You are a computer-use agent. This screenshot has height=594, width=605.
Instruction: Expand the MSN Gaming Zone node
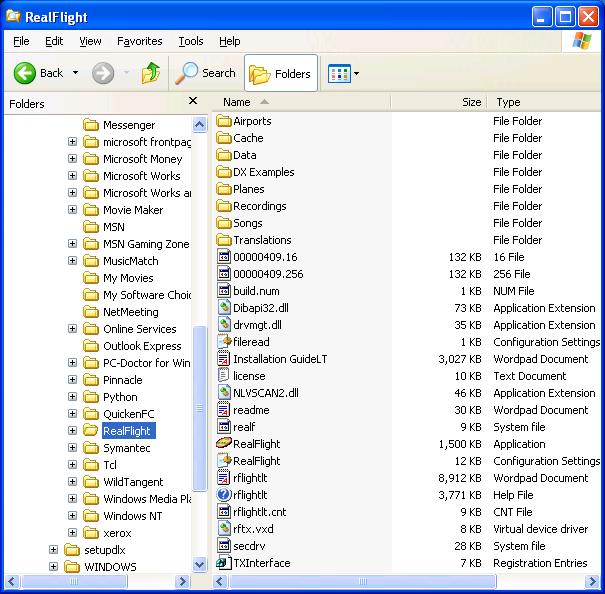click(x=72, y=244)
